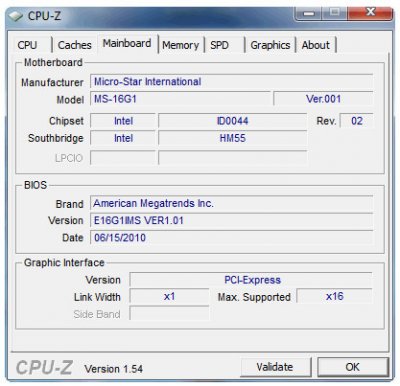The width and height of the screenshot is (400, 386).
Task: Click the PCI-Express version field
Action: coord(251,280)
